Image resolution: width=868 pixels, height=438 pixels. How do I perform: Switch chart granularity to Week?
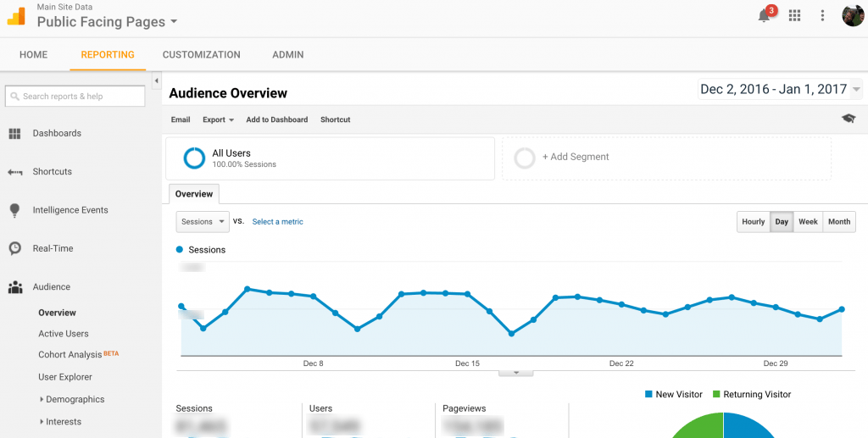(808, 222)
